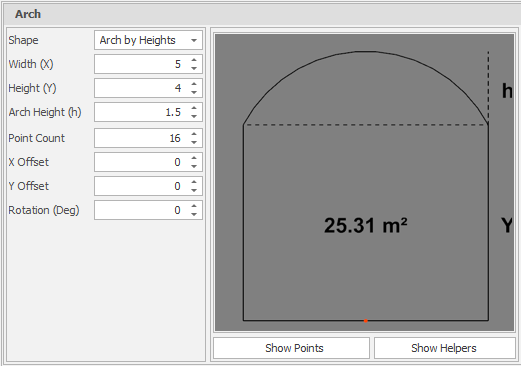The width and height of the screenshot is (521, 366).
Task: Select the Arch by Heights combo box
Action: (x=148, y=40)
